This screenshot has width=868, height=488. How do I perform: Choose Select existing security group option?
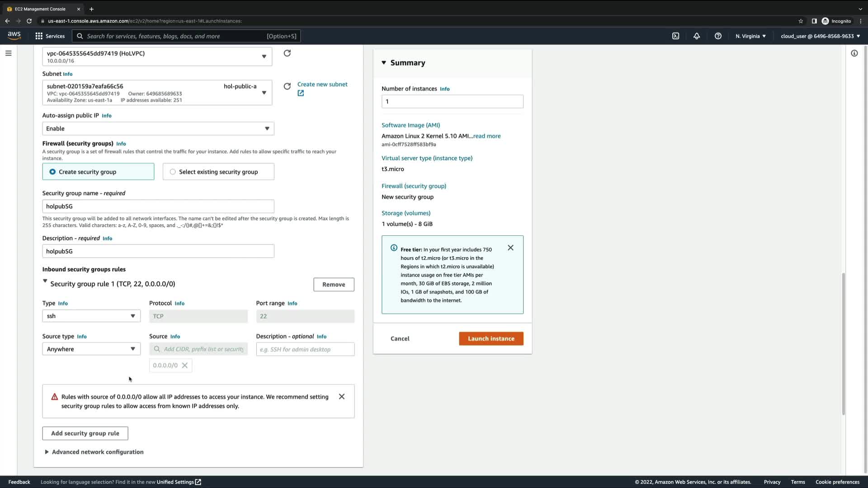173,172
